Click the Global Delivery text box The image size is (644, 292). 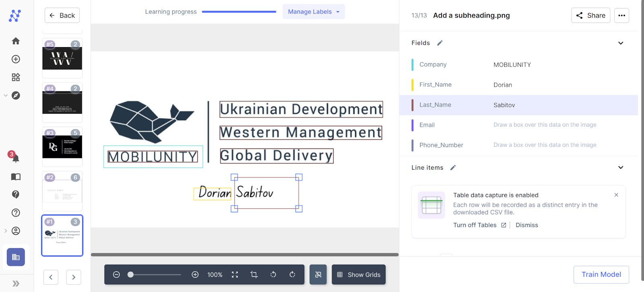277,156
